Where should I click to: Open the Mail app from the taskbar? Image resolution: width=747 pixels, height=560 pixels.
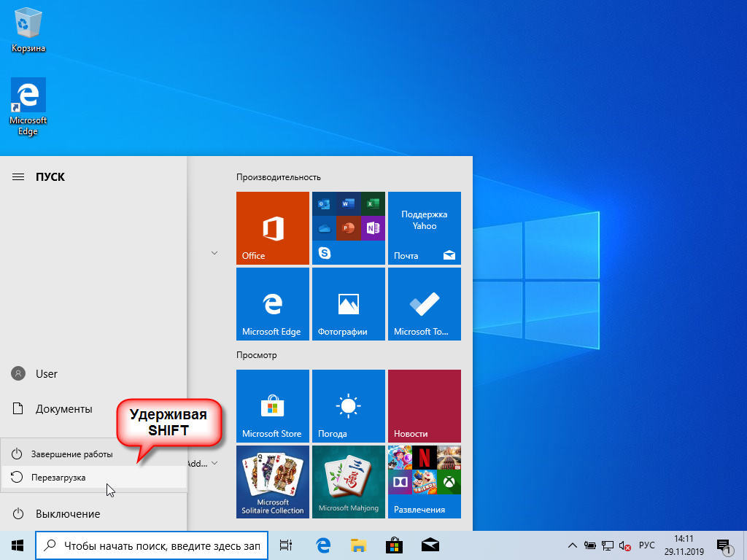[x=430, y=545]
